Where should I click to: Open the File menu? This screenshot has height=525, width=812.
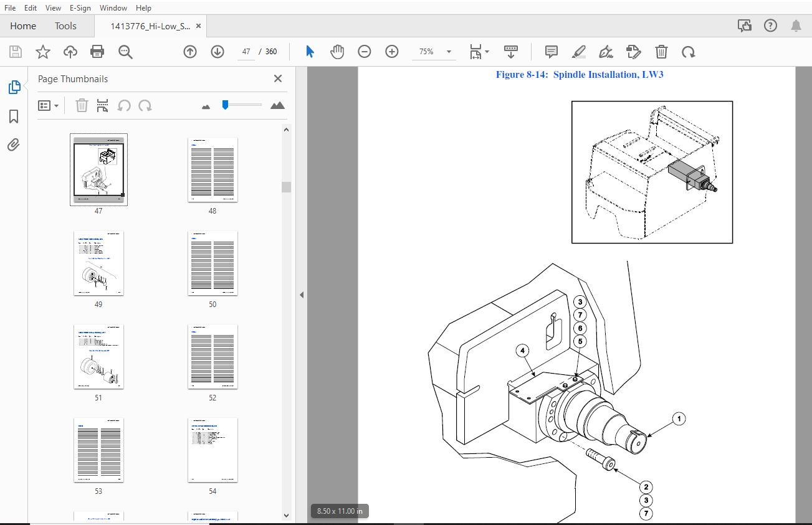coord(10,8)
